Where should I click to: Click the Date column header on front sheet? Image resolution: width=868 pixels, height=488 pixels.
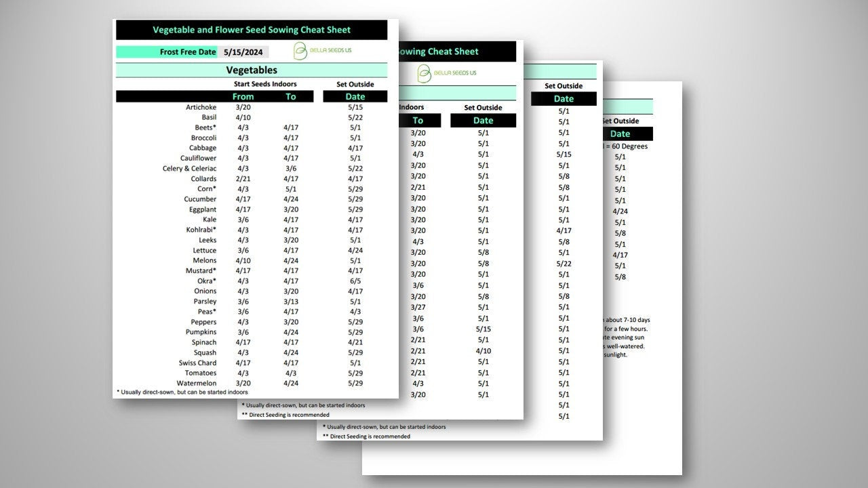pyautogui.click(x=355, y=97)
